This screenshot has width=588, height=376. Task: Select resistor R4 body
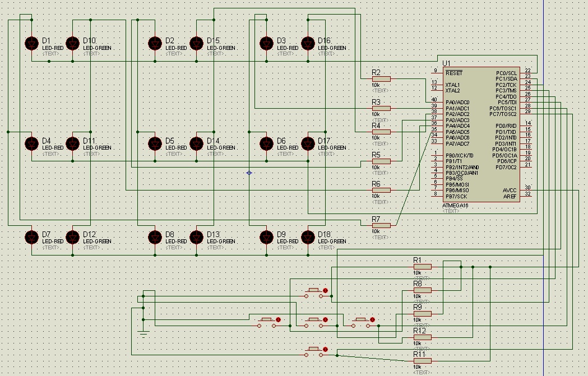tap(381, 132)
